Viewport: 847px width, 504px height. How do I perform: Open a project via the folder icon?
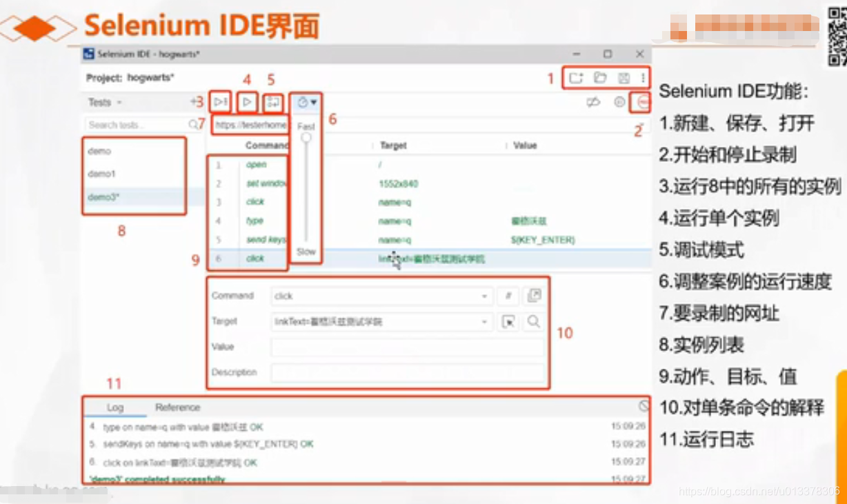click(x=600, y=78)
